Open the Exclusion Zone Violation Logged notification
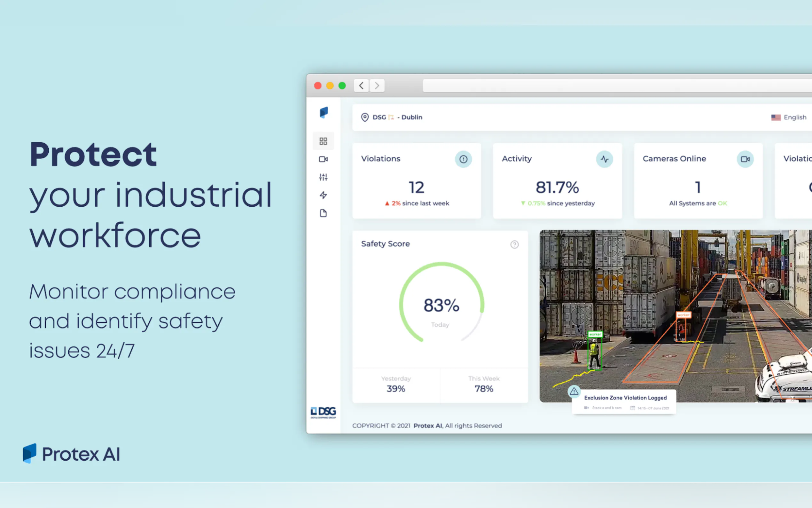 (625, 402)
